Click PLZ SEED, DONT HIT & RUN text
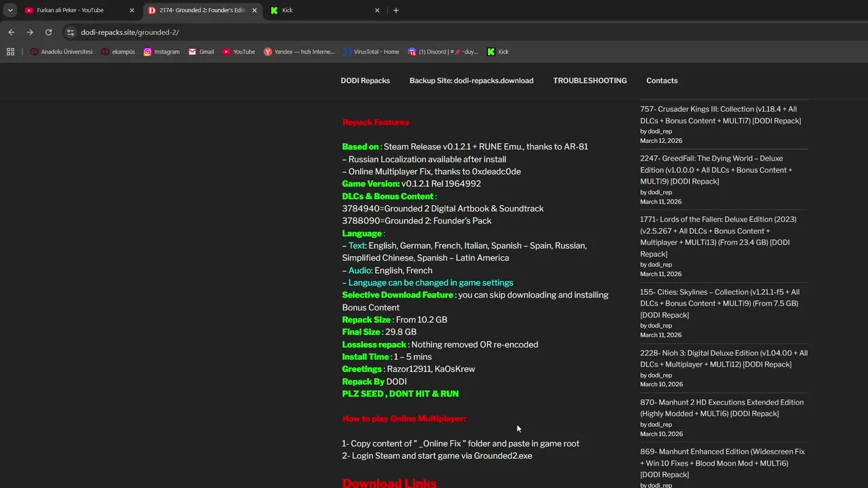The height and width of the screenshot is (488, 868). pyautogui.click(x=400, y=394)
